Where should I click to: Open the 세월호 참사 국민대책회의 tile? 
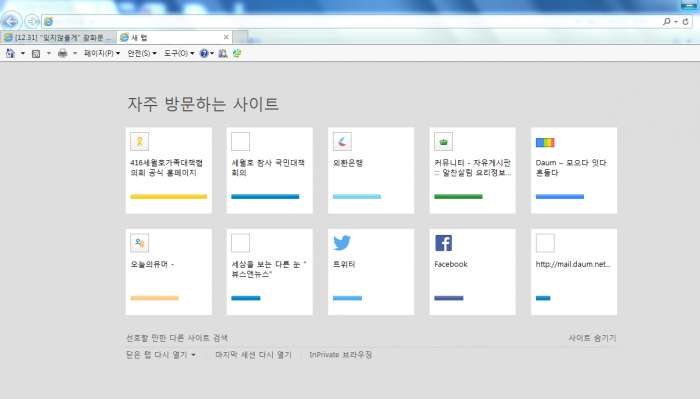pyautogui.click(x=270, y=170)
